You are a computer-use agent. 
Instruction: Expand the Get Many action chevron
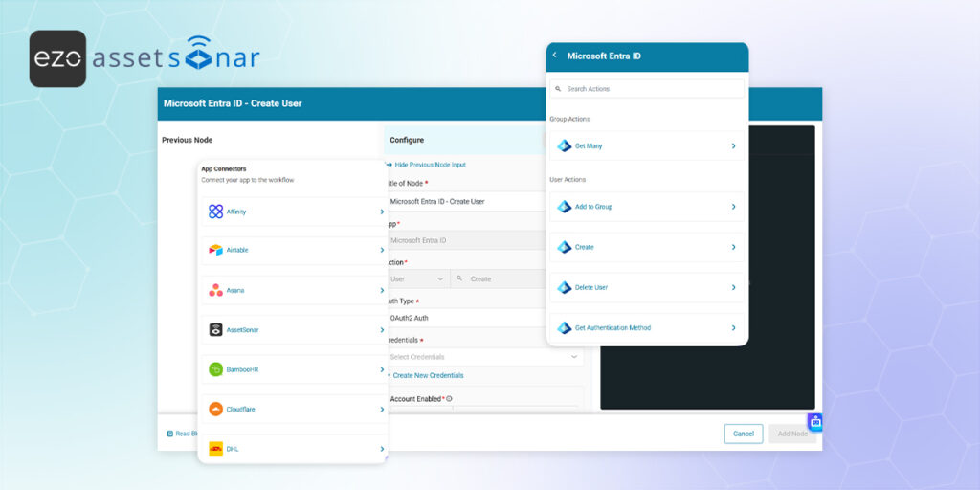coord(733,146)
